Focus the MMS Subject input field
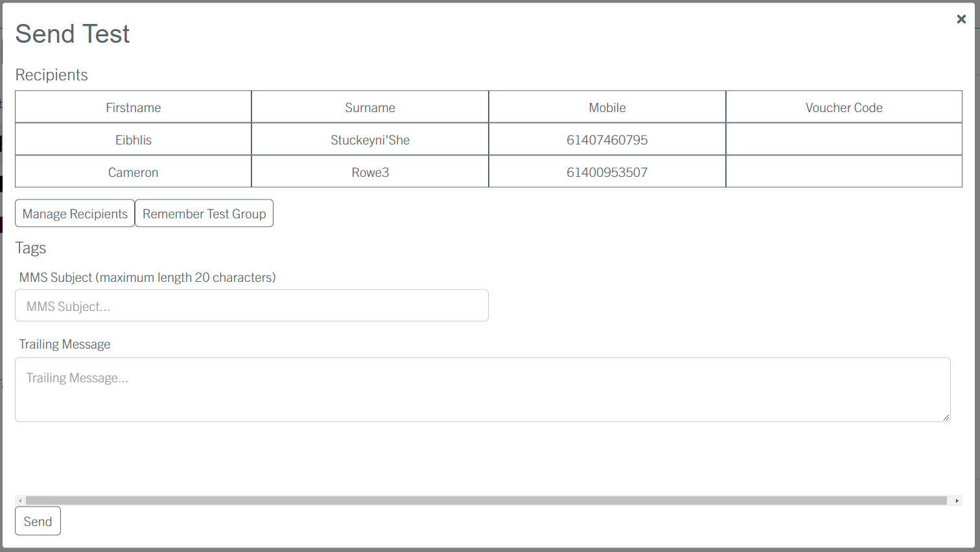Viewport: 980px width, 552px height. tap(251, 306)
